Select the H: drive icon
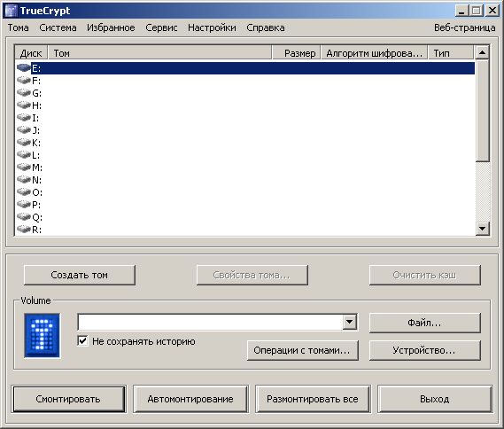 tap(23, 105)
